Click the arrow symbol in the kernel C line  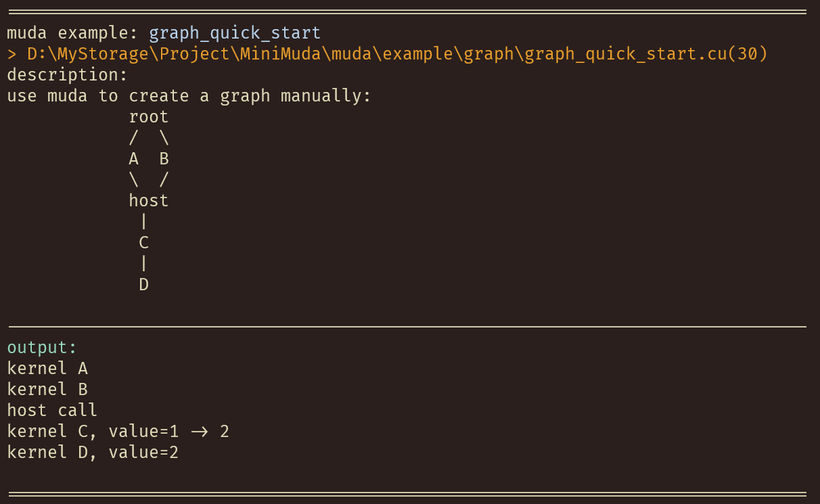pos(200,432)
